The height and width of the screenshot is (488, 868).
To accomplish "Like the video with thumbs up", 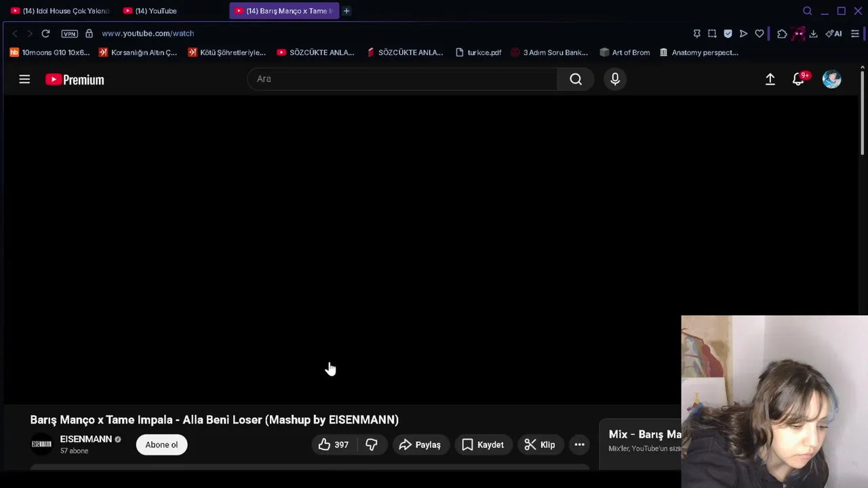I will tap(334, 445).
